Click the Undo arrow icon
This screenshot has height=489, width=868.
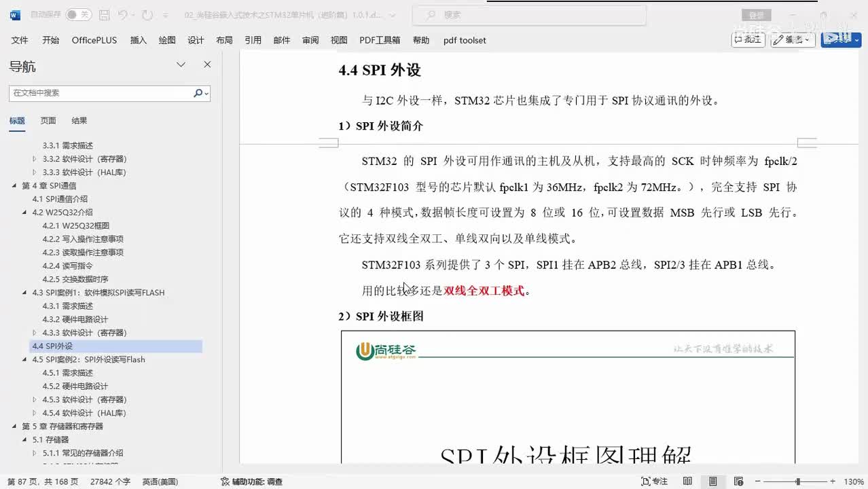(123, 14)
